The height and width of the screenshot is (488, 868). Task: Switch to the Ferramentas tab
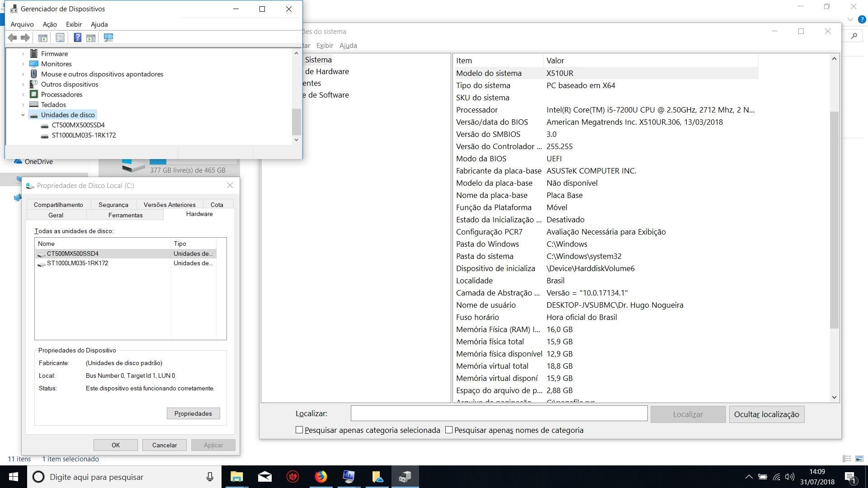125,215
